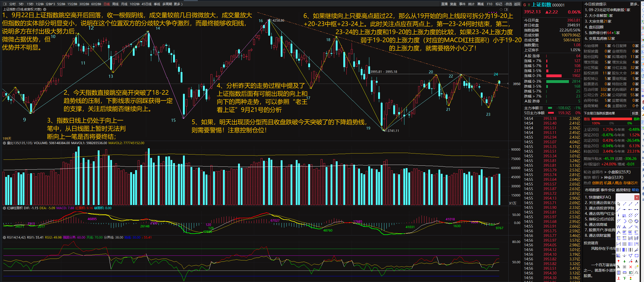This screenshot has width=644, height=282.
Task: Switch to the 分时 intraday tab
Action: click(12, 4)
